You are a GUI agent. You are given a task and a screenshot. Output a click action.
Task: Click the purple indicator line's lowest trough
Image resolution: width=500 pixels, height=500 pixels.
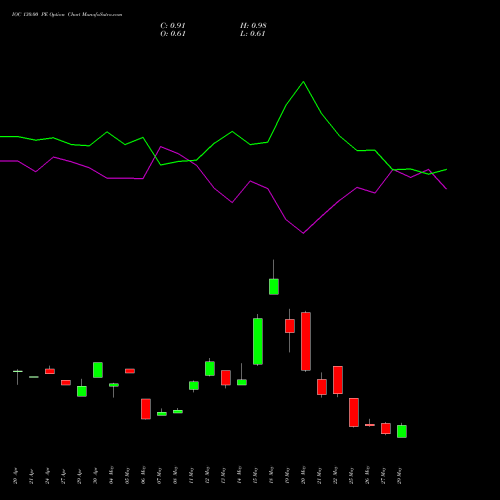point(303,233)
